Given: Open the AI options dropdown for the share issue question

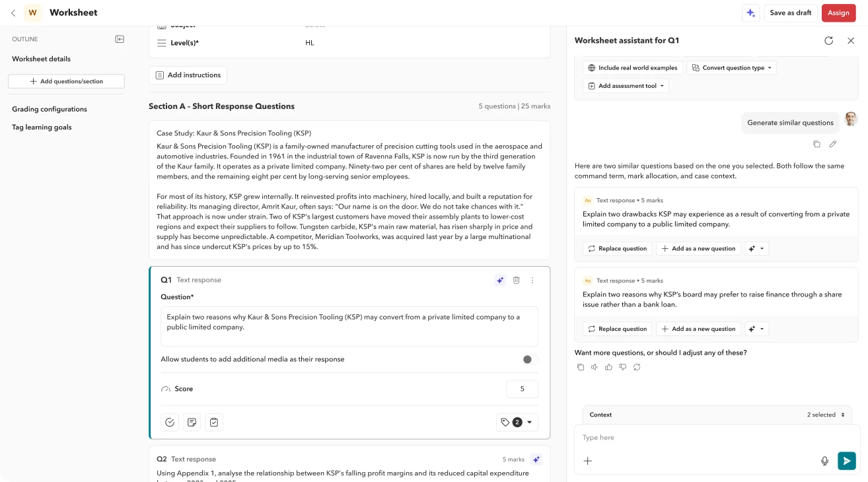Looking at the screenshot, I should click(x=756, y=329).
